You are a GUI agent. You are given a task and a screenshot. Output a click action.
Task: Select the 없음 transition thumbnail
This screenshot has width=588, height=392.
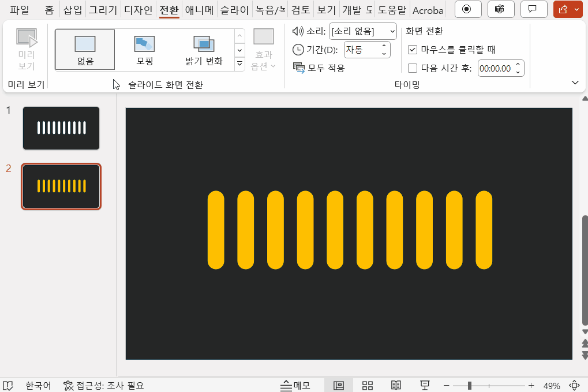[x=85, y=50]
